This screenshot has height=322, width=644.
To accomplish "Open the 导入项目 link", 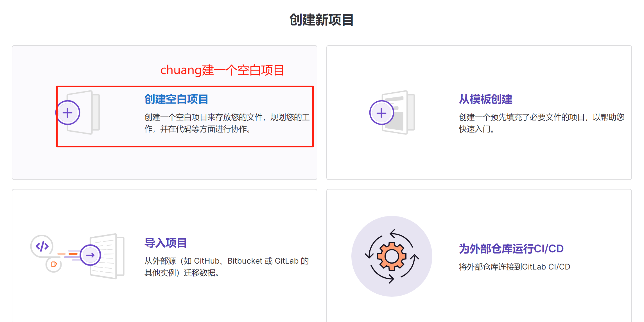I will pos(166,243).
